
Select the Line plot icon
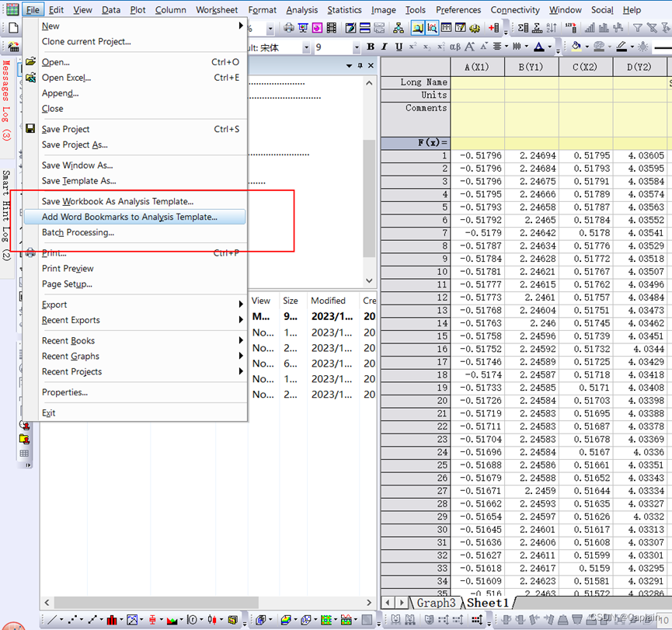[52, 620]
